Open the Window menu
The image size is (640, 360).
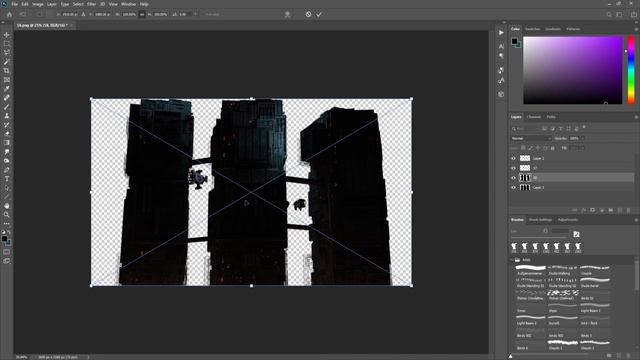click(x=128, y=4)
